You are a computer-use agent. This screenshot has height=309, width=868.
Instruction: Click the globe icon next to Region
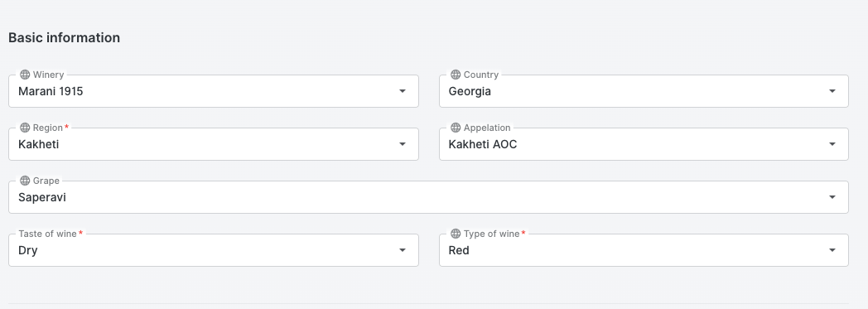click(25, 128)
